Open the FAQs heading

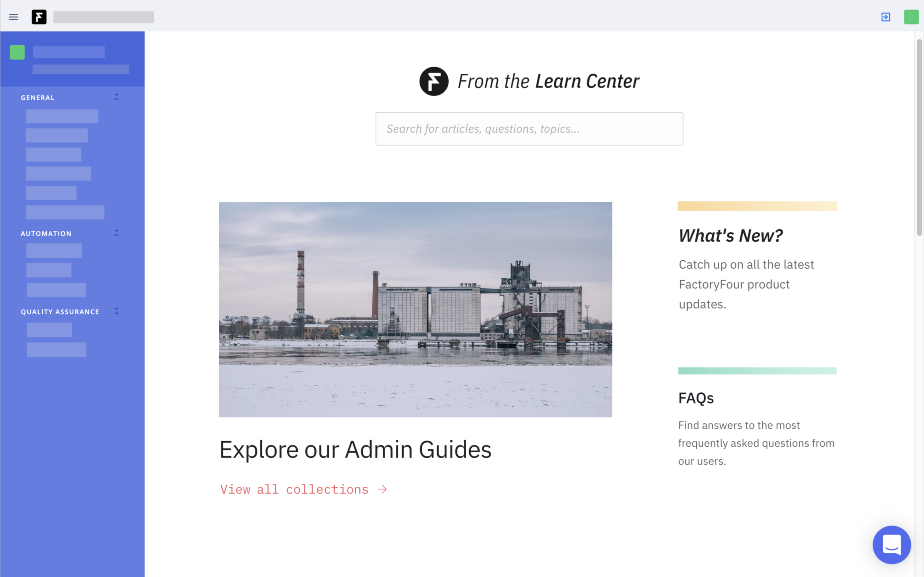click(x=696, y=398)
